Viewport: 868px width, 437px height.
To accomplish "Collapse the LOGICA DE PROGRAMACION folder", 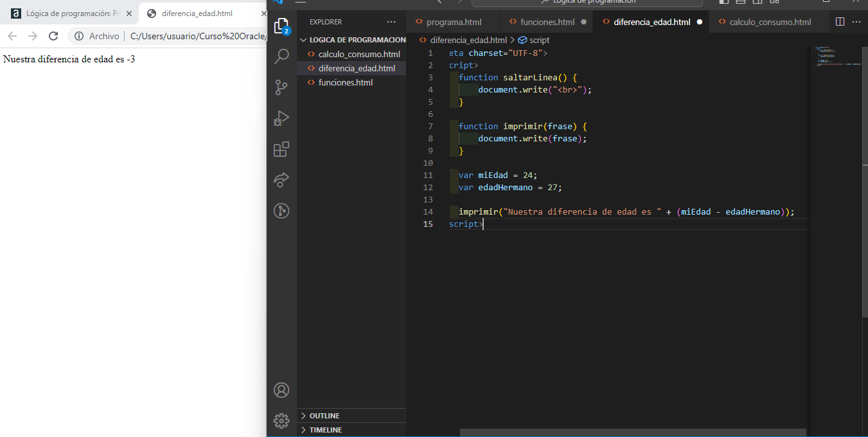I will [x=351, y=40].
